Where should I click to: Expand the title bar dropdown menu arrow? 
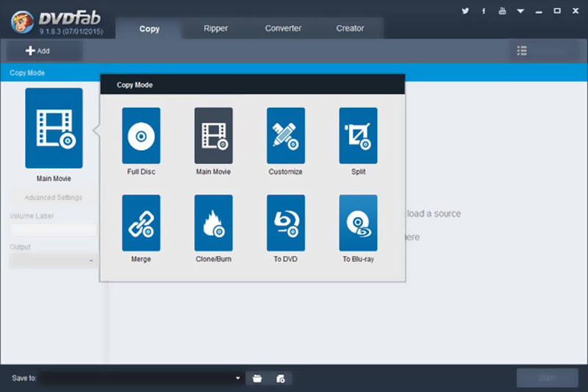520,11
